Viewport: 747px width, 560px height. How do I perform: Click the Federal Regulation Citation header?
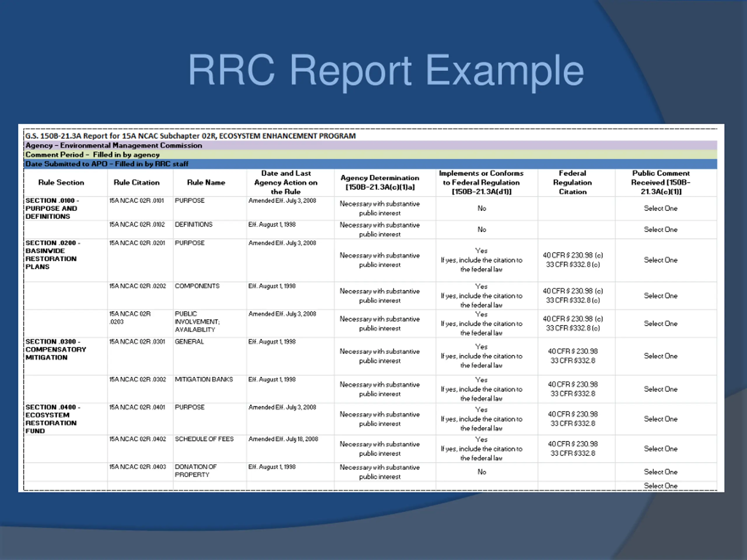click(x=573, y=183)
